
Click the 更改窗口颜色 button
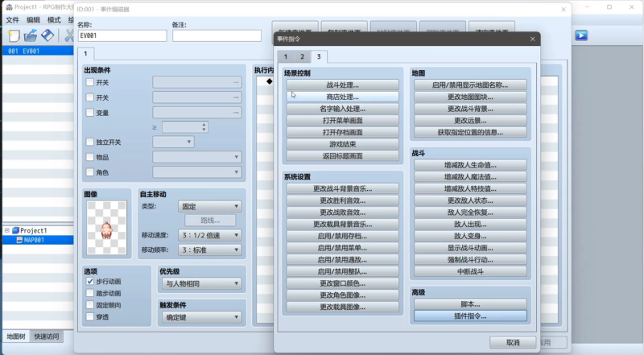pyautogui.click(x=343, y=283)
